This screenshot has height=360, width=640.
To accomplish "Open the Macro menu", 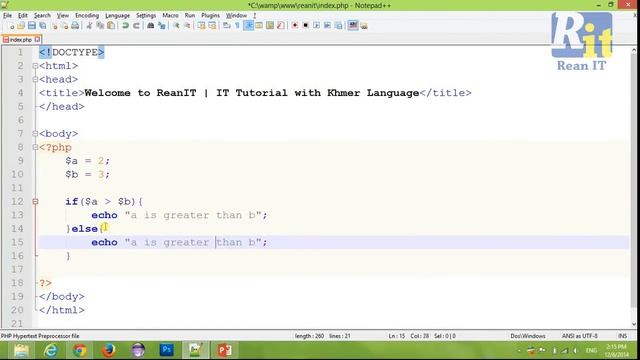I will click(170, 16).
